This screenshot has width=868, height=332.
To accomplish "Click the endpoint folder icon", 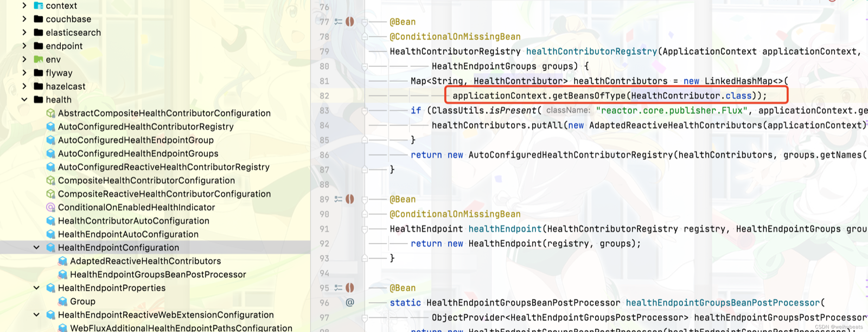I will click(39, 46).
